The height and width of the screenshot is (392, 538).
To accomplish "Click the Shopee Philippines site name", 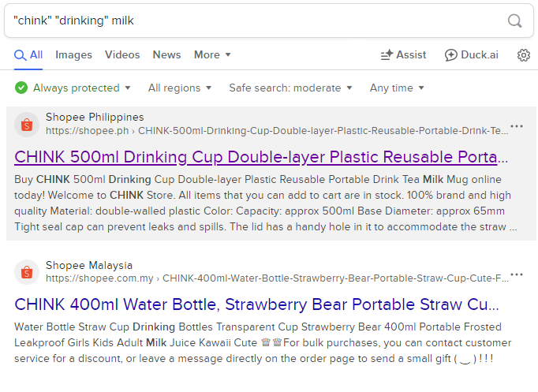I will pos(95,117).
